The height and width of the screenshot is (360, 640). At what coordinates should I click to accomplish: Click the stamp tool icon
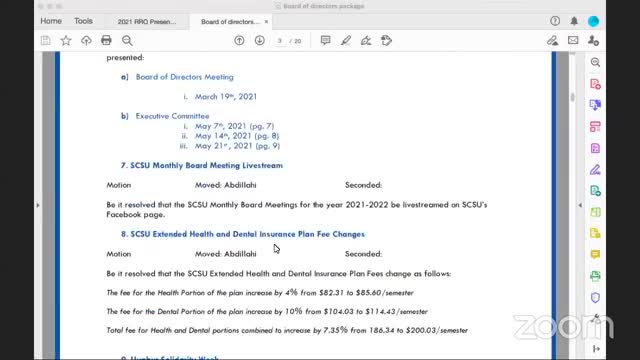[386, 40]
